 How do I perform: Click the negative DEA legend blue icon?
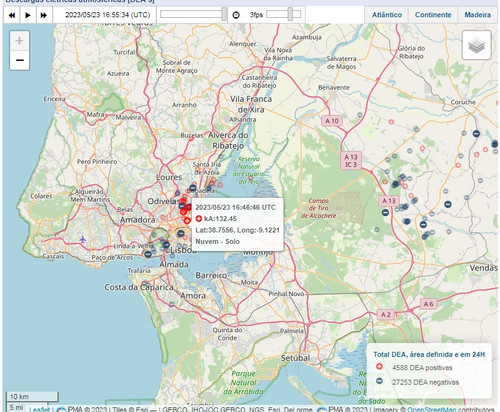tap(379, 381)
